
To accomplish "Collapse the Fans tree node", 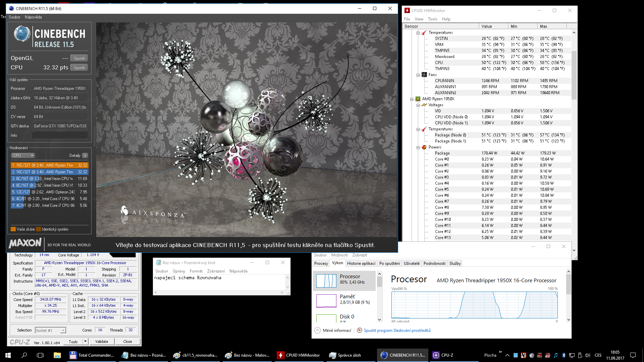I will click(x=418, y=75).
